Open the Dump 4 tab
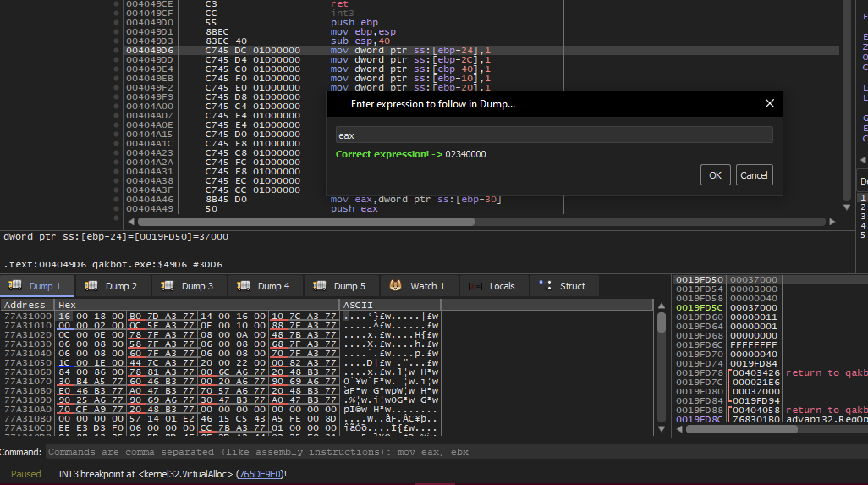 pyautogui.click(x=265, y=286)
